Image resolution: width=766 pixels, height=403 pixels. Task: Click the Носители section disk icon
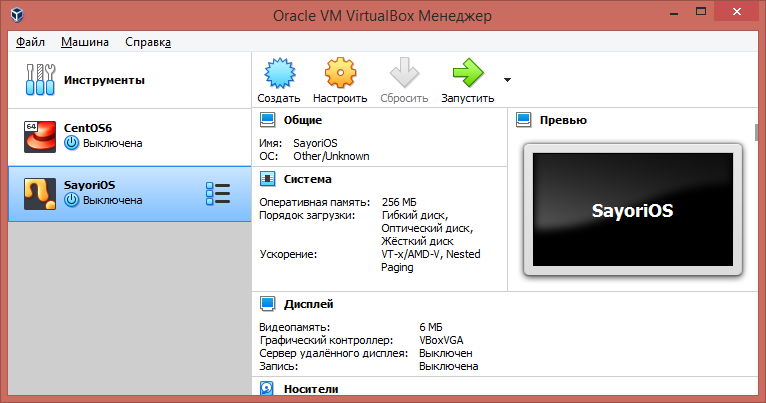pyautogui.click(x=267, y=389)
